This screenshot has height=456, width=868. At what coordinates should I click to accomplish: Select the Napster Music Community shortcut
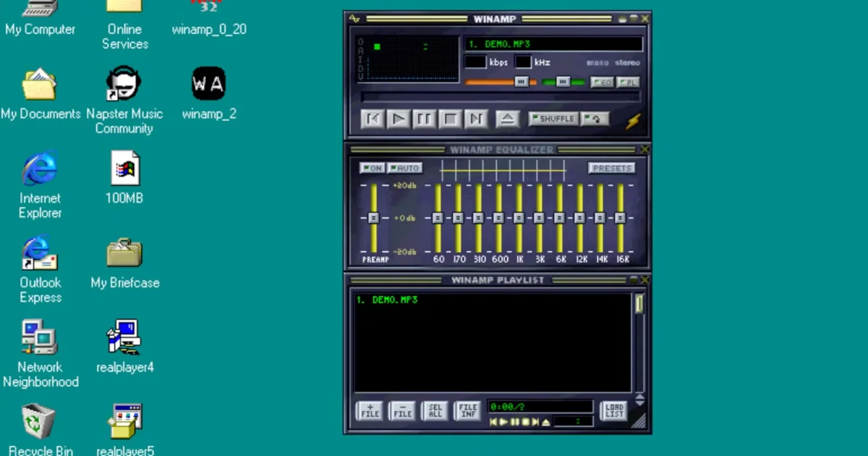point(124,101)
